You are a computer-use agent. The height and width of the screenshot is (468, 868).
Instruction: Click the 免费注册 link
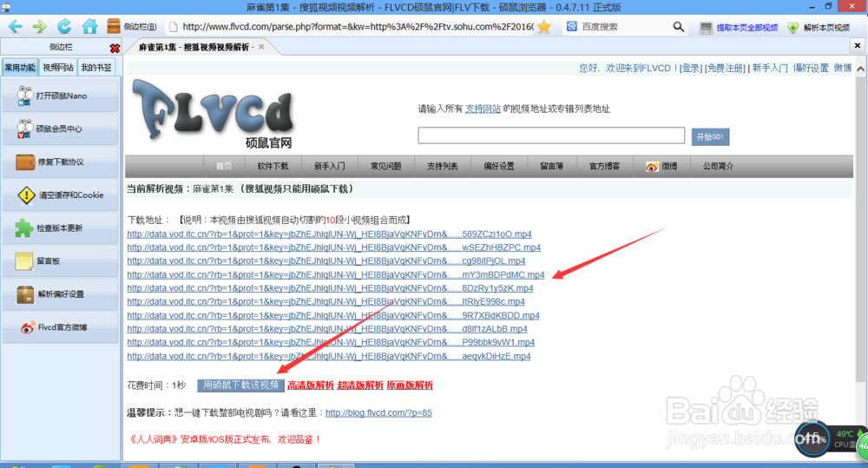point(725,68)
